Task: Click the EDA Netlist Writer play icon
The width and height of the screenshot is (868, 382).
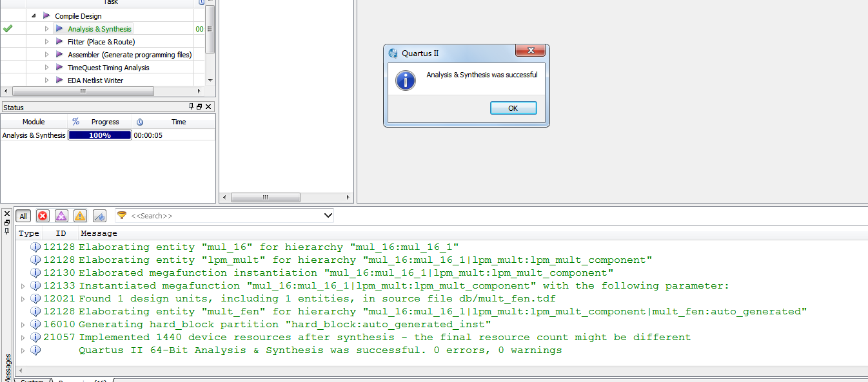Action: [x=59, y=80]
